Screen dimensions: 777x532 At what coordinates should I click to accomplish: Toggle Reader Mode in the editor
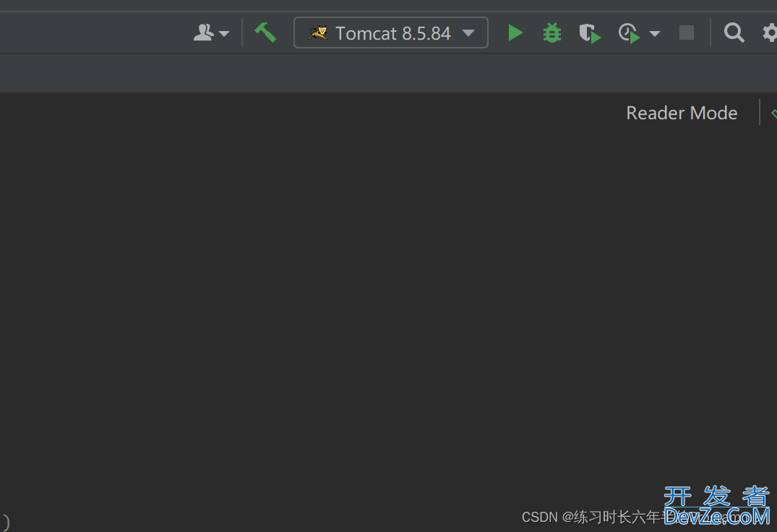click(x=682, y=113)
